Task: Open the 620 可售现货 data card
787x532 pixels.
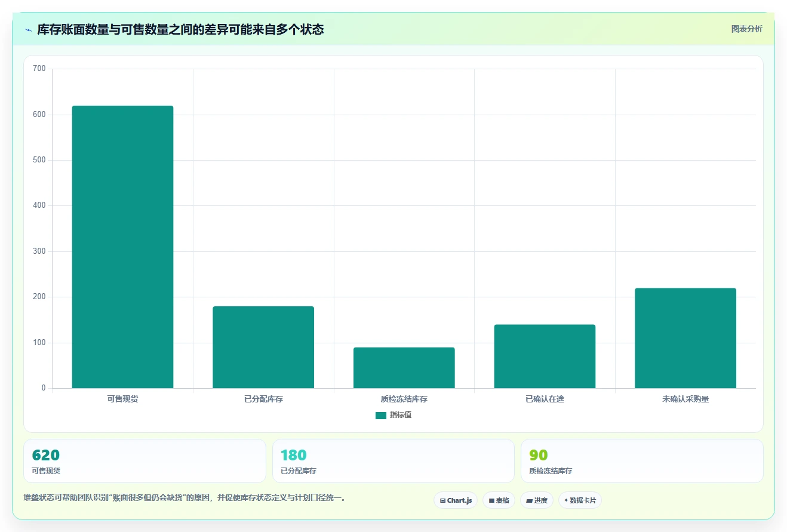Action: coord(145,461)
